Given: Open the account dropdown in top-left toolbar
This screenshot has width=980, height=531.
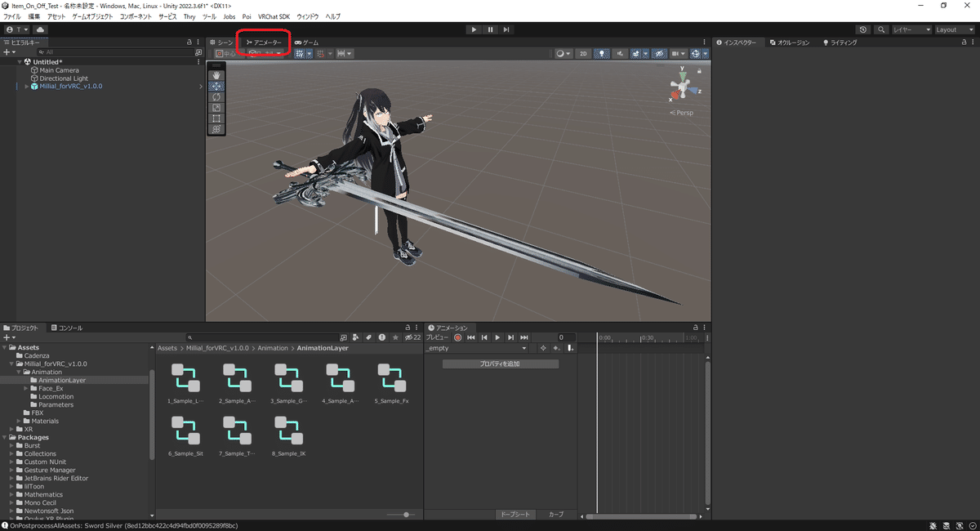Looking at the screenshot, I should click(16, 29).
